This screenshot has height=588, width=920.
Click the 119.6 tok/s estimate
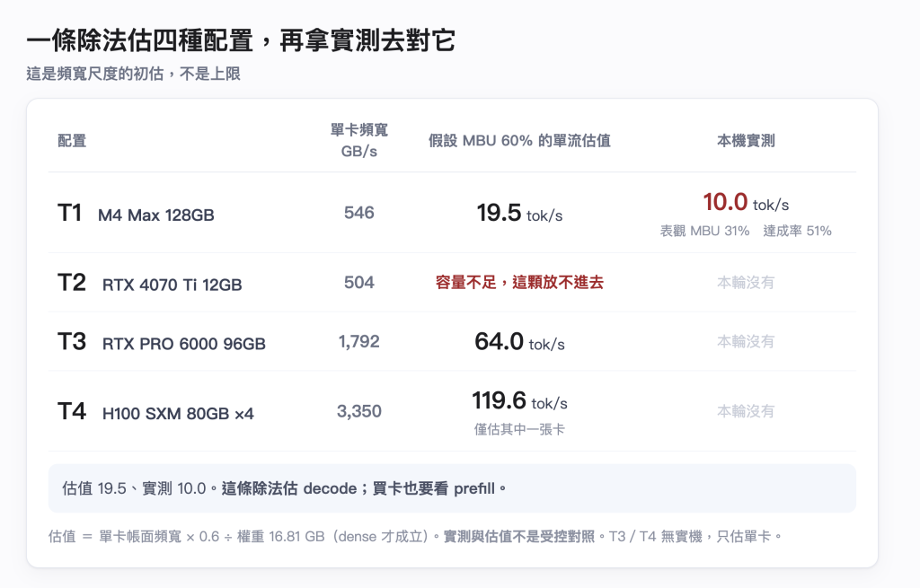[519, 401]
